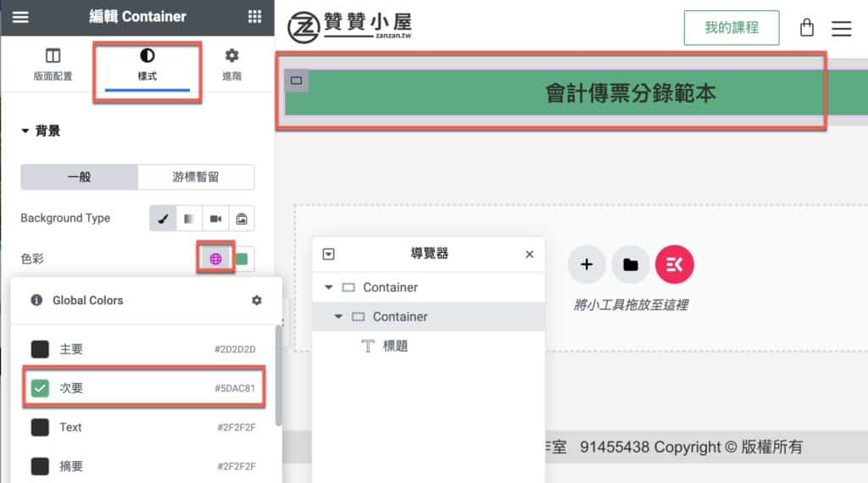Choose gradient background type
This screenshot has width=868, height=483.
click(x=189, y=219)
